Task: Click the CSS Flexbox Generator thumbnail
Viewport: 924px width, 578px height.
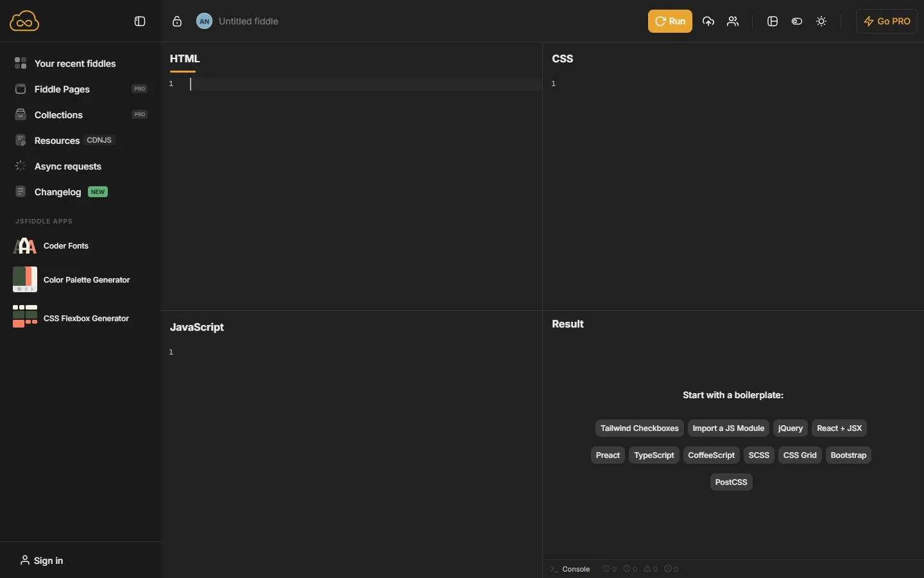Action: [x=25, y=316]
